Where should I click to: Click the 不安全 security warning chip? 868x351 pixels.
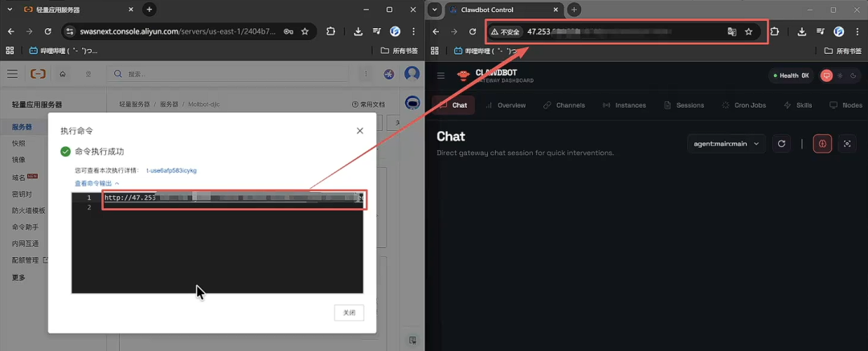(x=505, y=32)
